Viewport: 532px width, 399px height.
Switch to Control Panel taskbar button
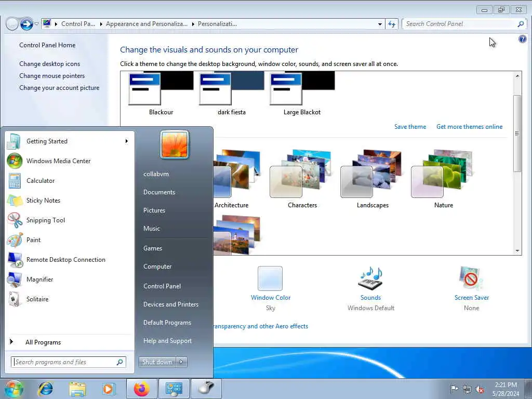click(174, 389)
